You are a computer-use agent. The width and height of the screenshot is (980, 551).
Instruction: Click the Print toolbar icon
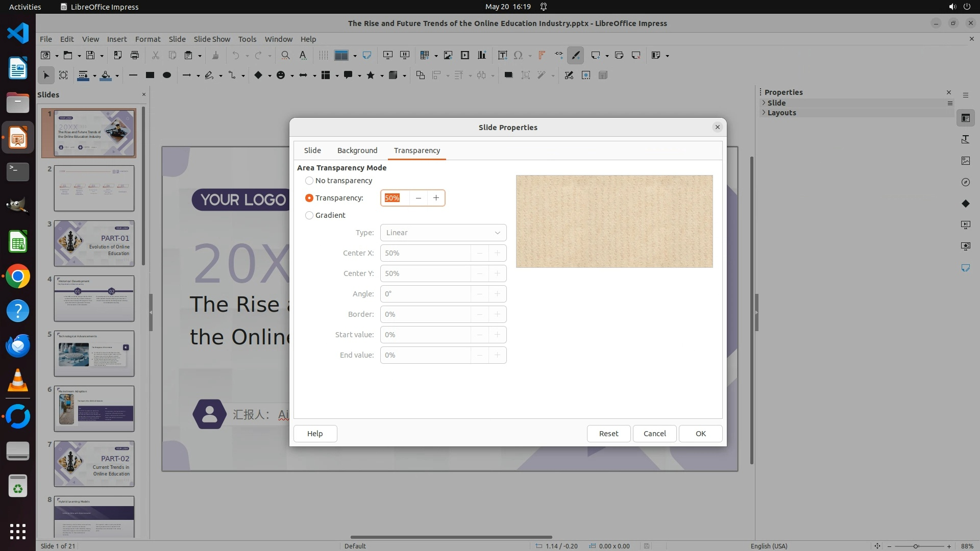pos(135,55)
